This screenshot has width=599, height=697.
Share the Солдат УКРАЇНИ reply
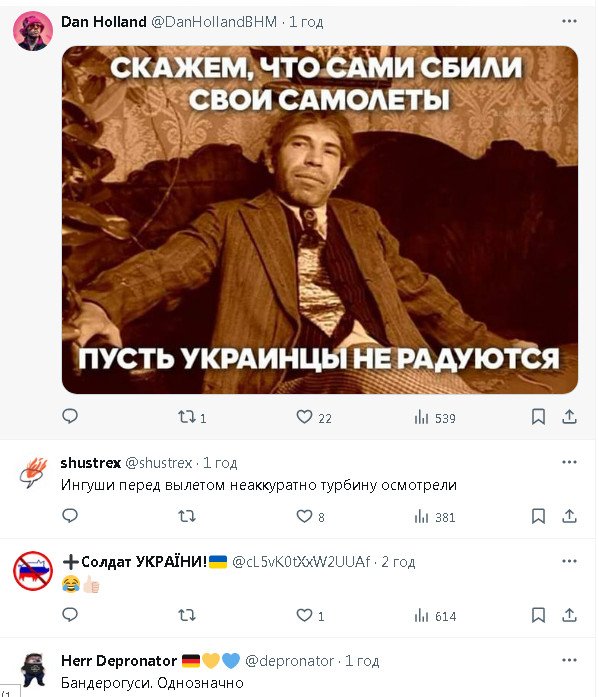pyautogui.click(x=569, y=615)
